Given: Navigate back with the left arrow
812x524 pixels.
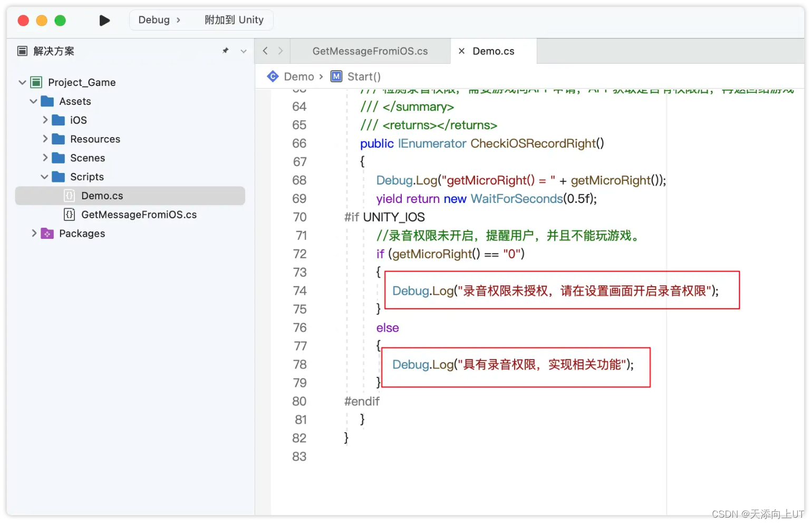Looking at the screenshot, I should point(265,51).
